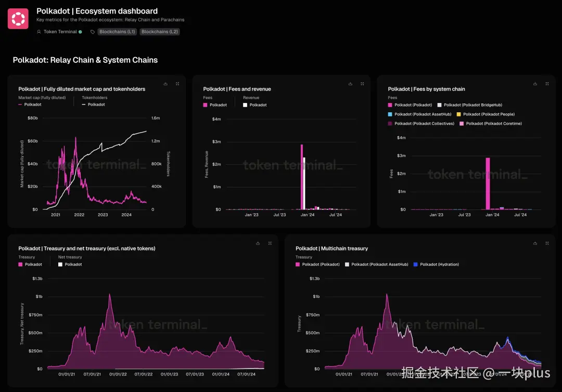Click the Polkadot | Fees and revenue title
This screenshot has height=392, width=562.
point(237,89)
